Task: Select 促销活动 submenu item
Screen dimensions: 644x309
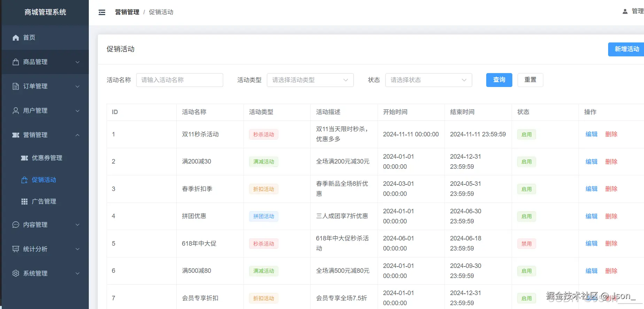Action: (45, 180)
